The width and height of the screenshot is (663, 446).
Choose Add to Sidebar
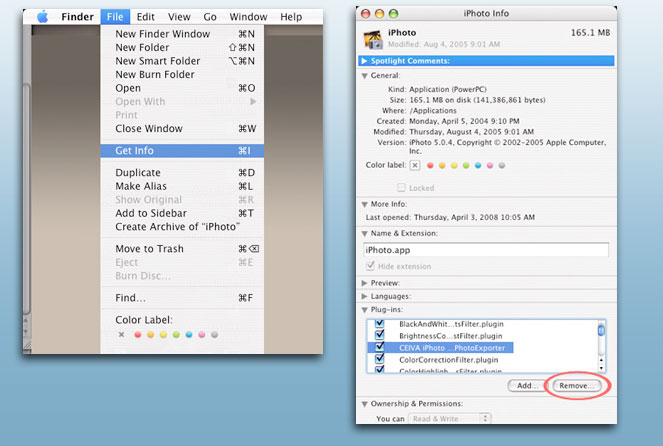182,213
